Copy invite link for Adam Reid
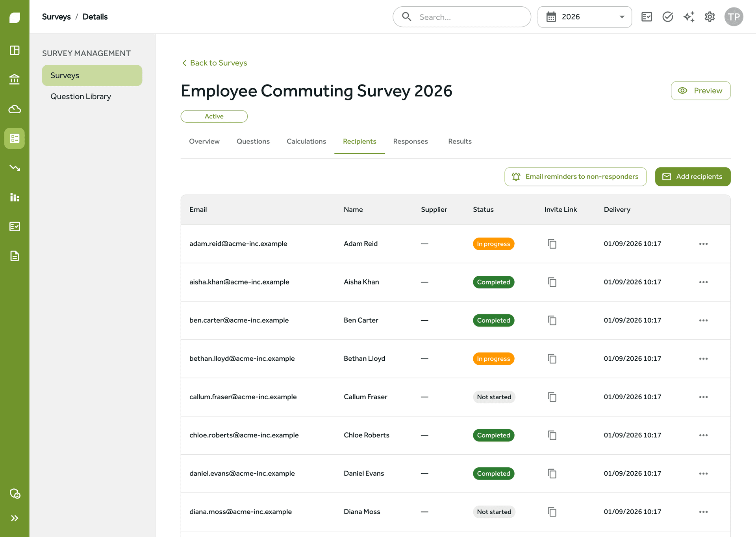 [x=552, y=244]
